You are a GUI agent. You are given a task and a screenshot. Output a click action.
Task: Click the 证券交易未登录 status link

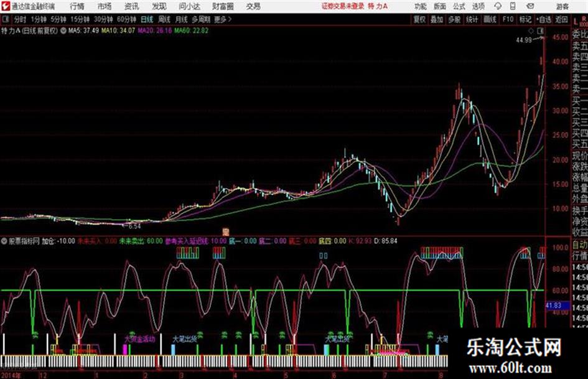click(x=343, y=6)
